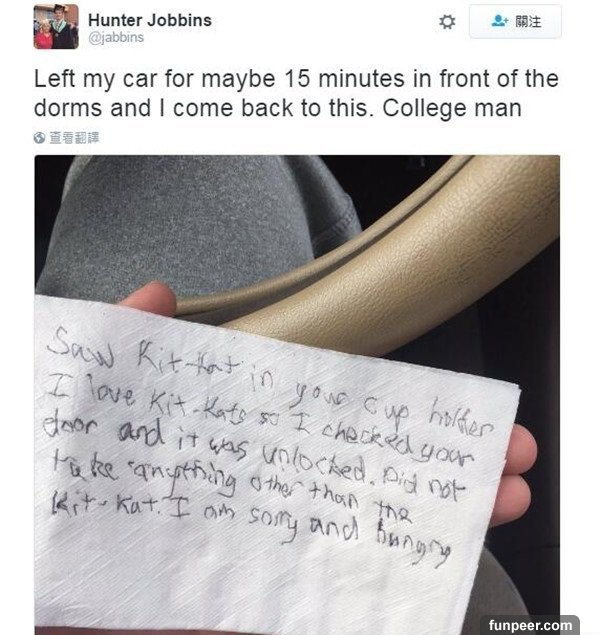Click the "Saw Kit-Kat" handwritten line
The width and height of the screenshot is (600, 635).
click(x=144, y=354)
